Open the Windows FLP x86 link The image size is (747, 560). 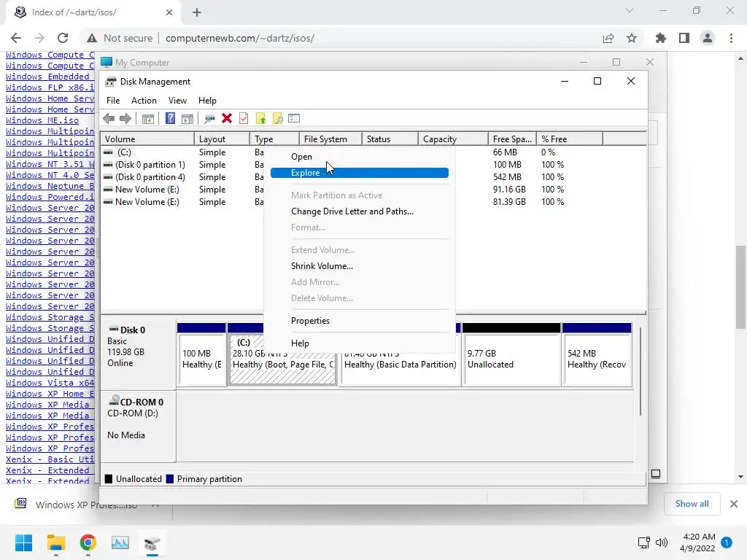50,87
